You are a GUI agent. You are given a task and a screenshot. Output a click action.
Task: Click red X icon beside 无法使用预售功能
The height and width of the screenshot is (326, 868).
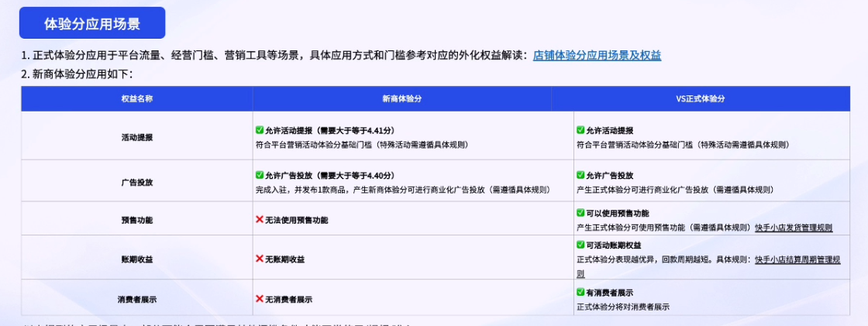tap(260, 220)
